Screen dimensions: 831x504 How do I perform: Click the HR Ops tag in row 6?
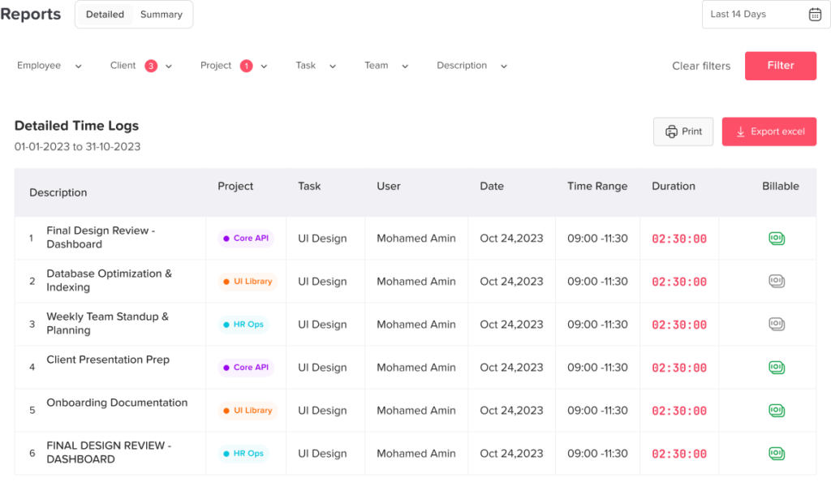(x=243, y=453)
